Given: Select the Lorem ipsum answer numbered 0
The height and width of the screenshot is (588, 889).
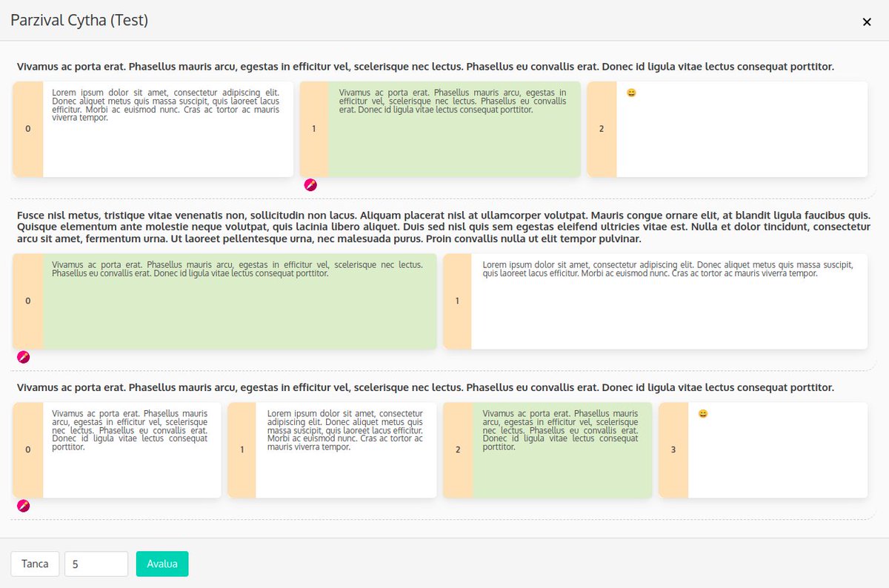Looking at the screenshot, I should coord(153,129).
